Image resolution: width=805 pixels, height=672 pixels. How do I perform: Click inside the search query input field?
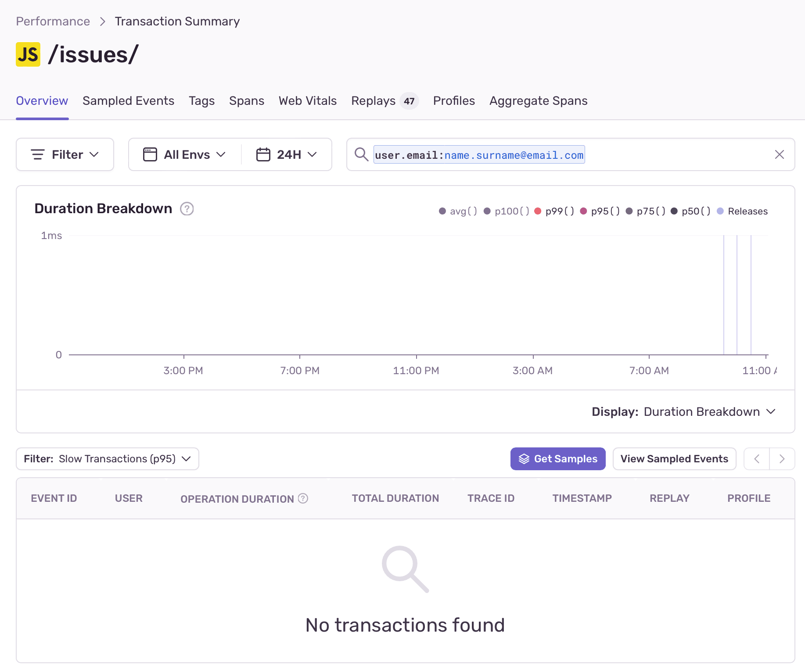478,154
